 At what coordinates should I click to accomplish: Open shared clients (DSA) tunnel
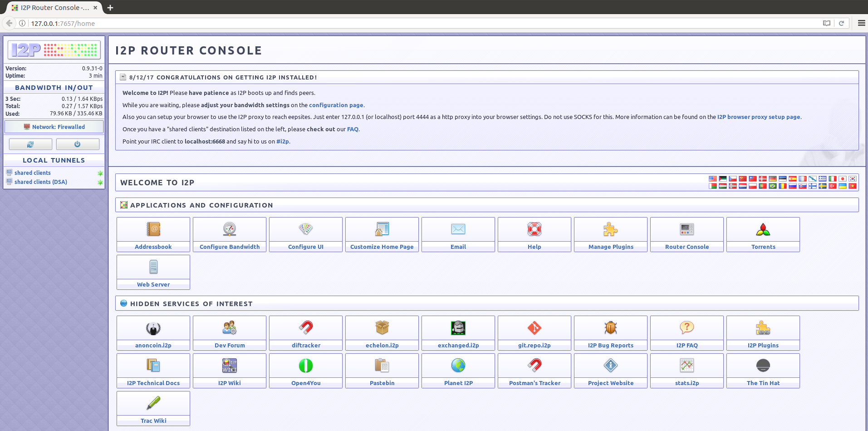pos(41,182)
